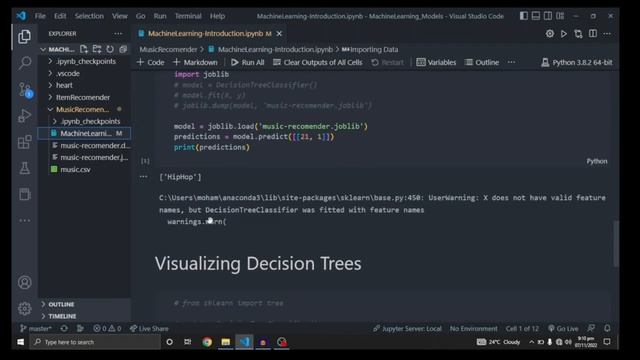
Task: Click Go Live in status bar
Action: pyautogui.click(x=563, y=328)
